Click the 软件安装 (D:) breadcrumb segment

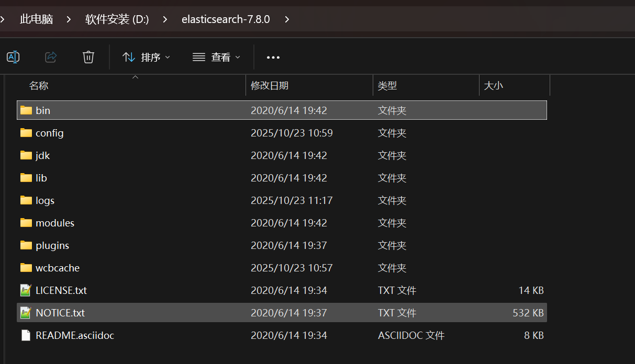pos(117,19)
